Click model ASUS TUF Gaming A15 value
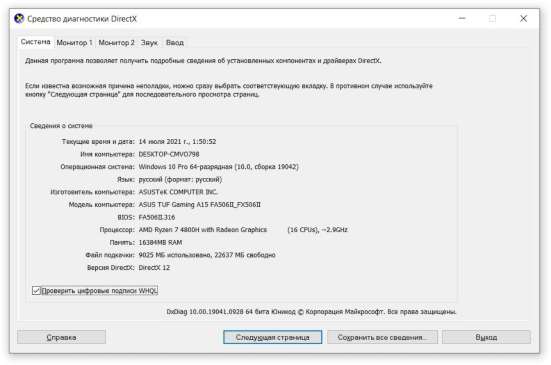The height and width of the screenshot is (365, 551). click(200, 205)
